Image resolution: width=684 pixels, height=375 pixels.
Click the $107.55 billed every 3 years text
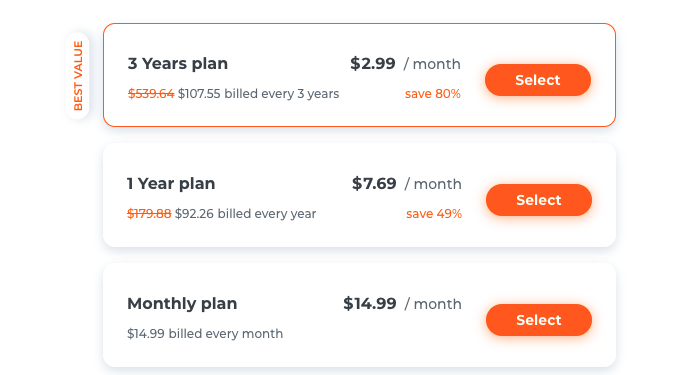258,94
